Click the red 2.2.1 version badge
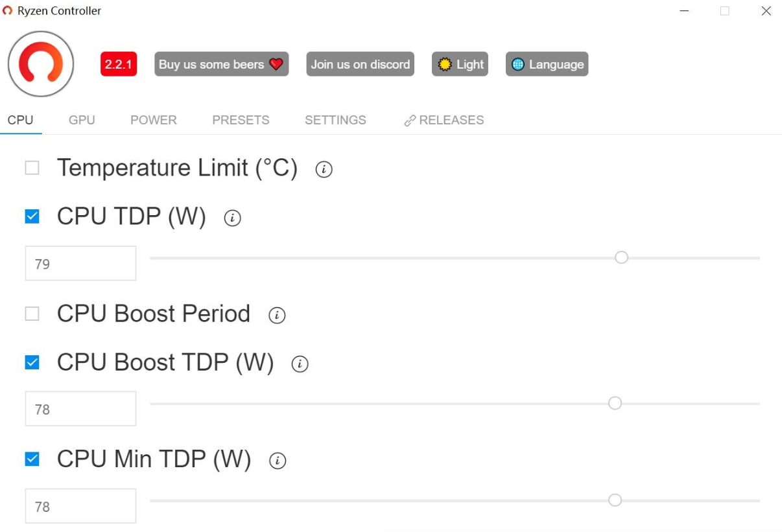Image resolution: width=782 pixels, height=532 pixels. click(x=119, y=64)
